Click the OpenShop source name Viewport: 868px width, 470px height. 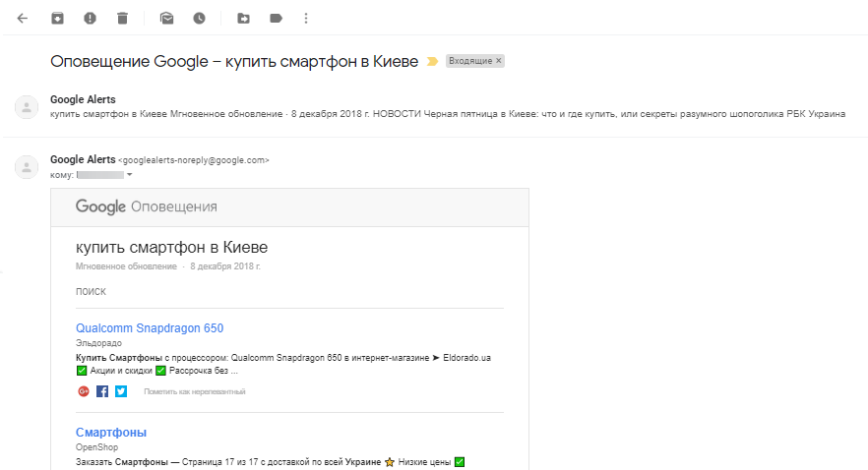pyautogui.click(x=96, y=446)
